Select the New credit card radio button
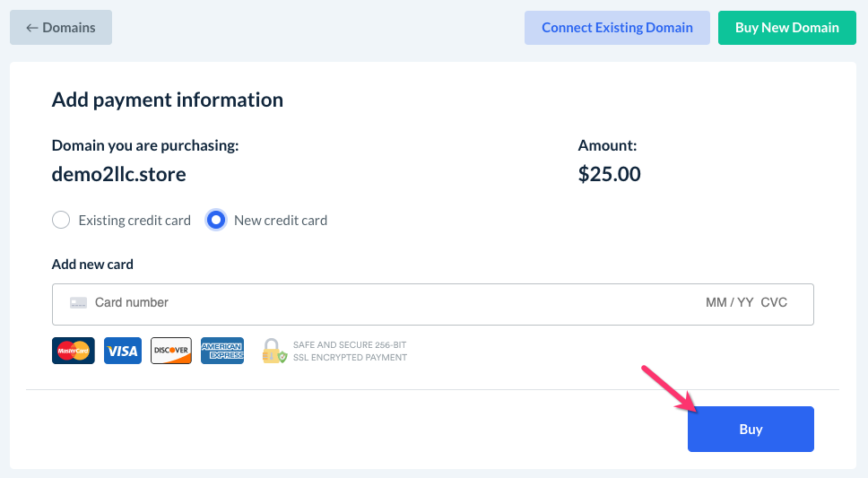868x478 pixels. 216,220
